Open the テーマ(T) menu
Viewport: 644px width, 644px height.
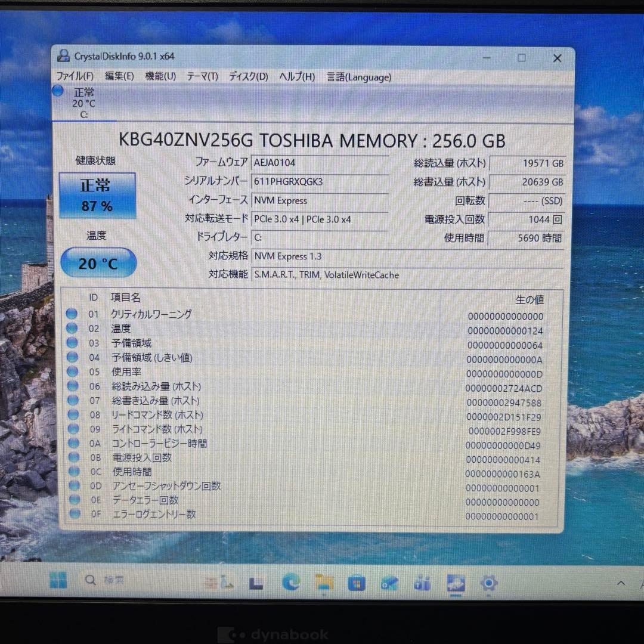pyautogui.click(x=203, y=77)
